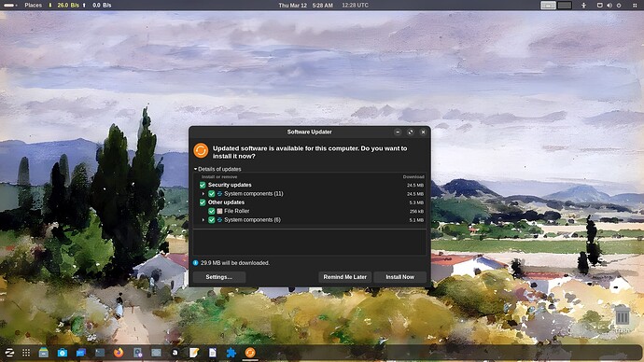Open the volume control in top bar

coord(609,6)
